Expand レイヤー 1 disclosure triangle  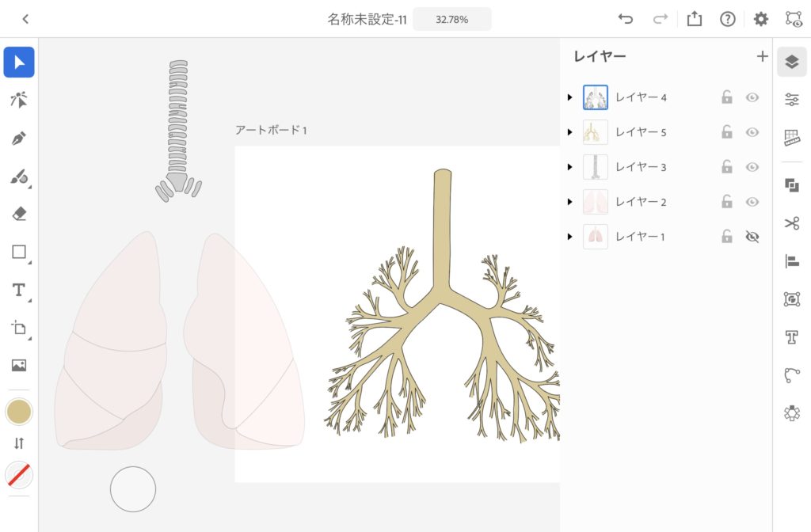click(570, 236)
